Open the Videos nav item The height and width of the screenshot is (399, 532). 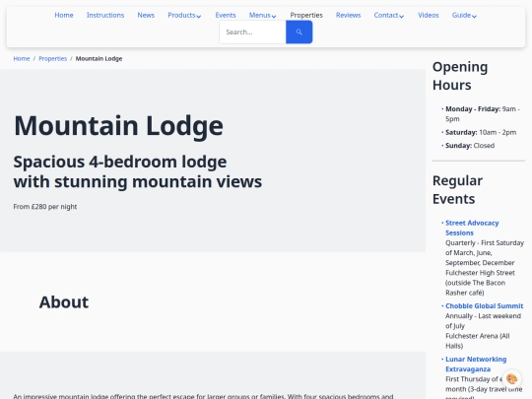coord(429,15)
